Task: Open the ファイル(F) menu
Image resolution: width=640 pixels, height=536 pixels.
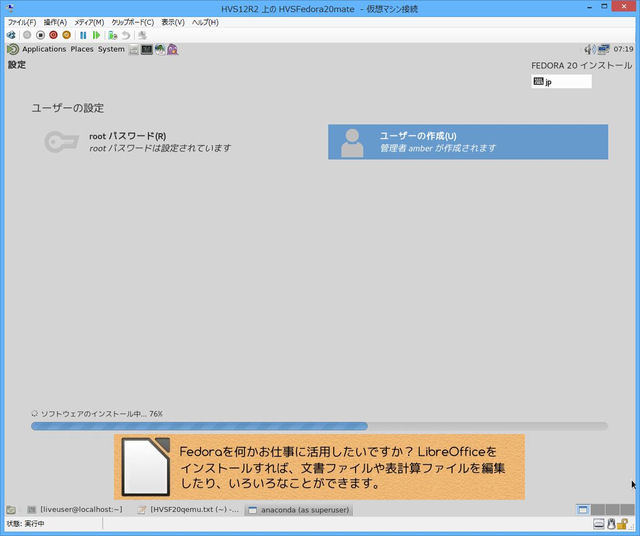Action: [22, 22]
